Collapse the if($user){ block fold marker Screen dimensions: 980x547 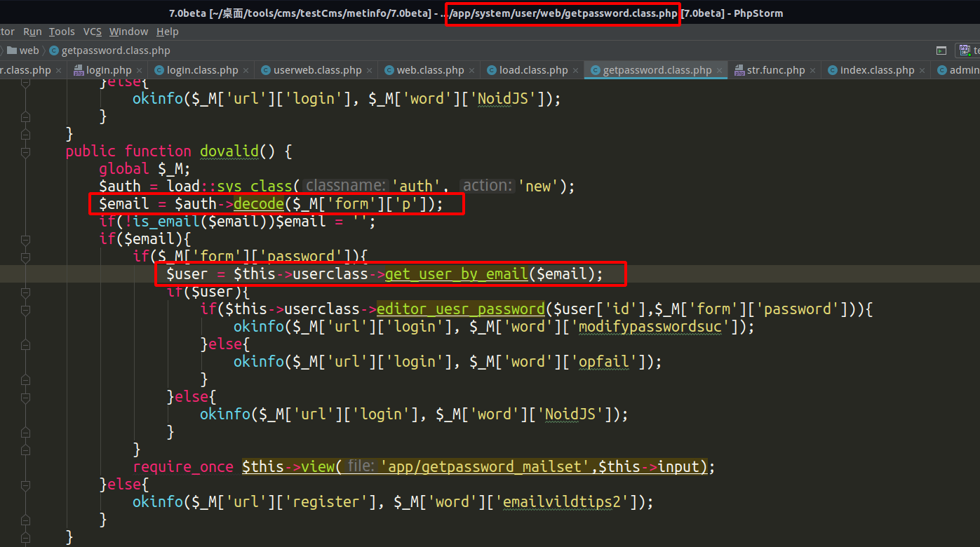[x=25, y=291]
